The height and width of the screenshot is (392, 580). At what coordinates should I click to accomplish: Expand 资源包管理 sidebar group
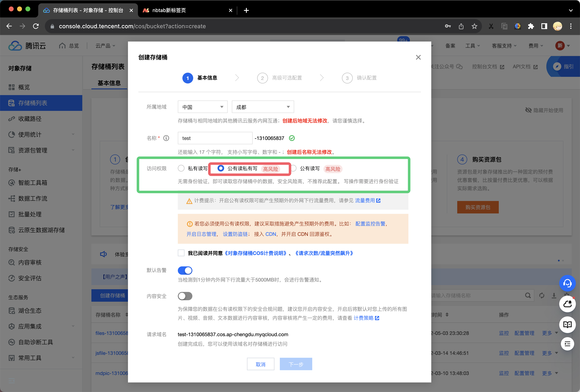[x=41, y=150]
